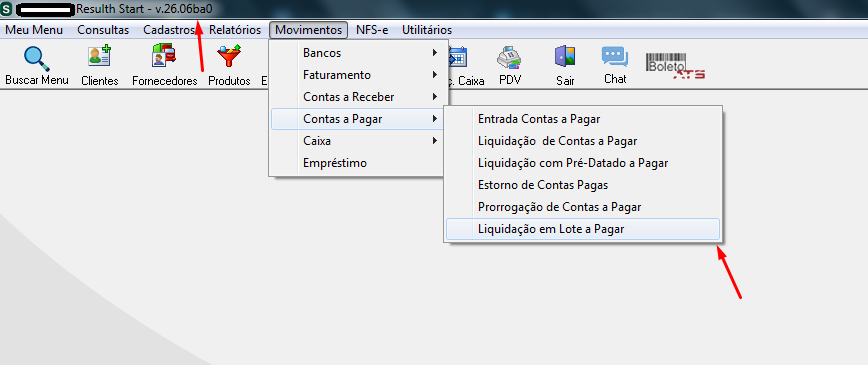Open the Boleto ATS barcode icon

675,66
